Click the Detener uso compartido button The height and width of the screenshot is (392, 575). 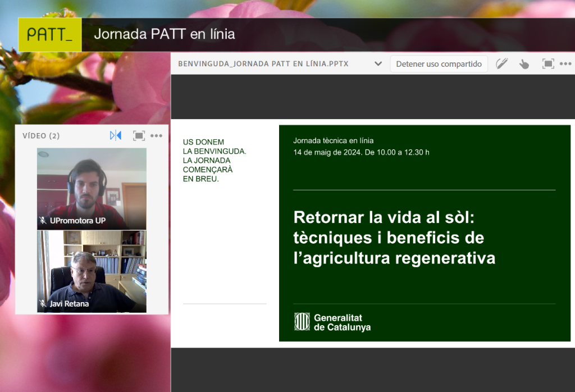439,64
